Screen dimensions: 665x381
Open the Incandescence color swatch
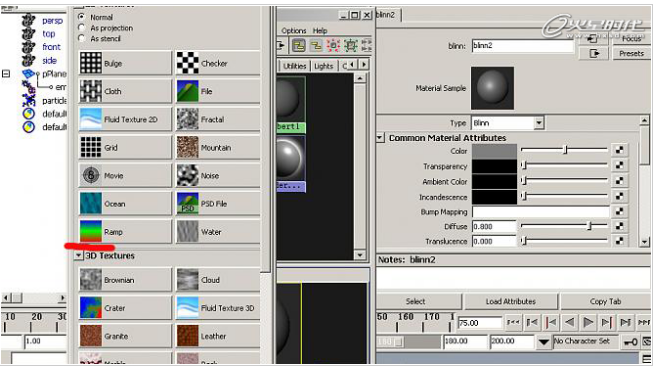[x=495, y=197]
